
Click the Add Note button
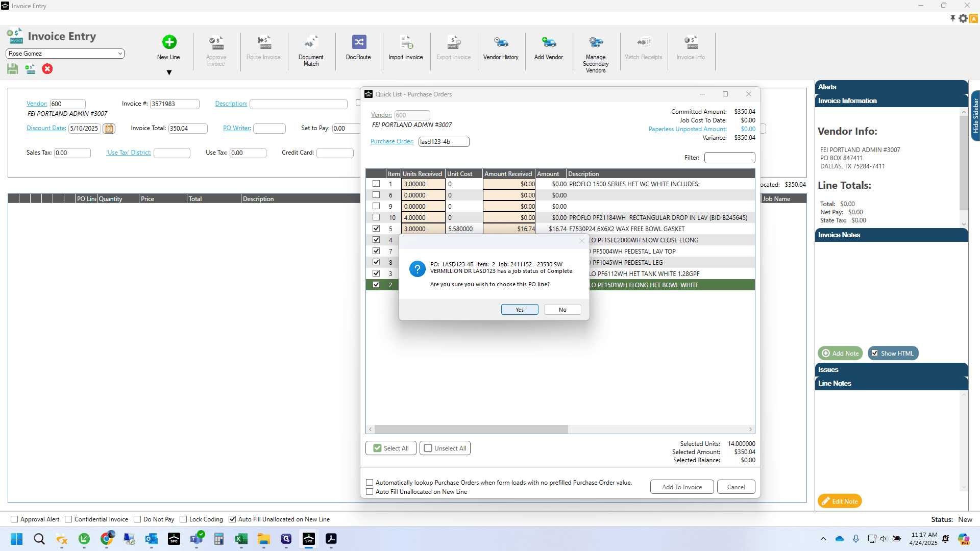[x=840, y=354]
